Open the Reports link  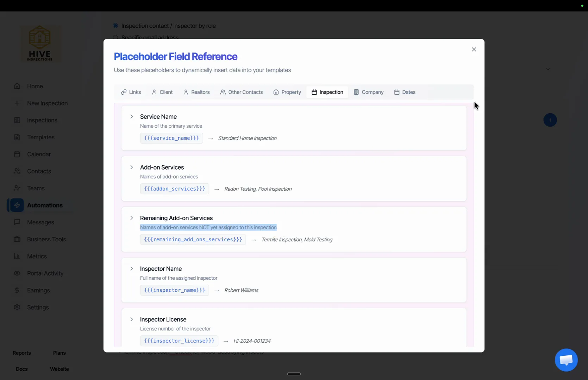22,353
